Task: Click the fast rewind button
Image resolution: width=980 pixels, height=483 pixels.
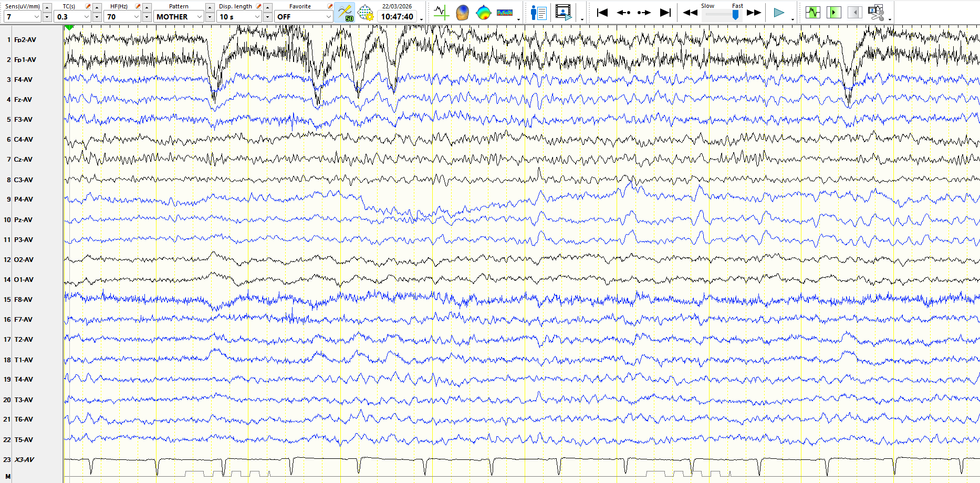Action: 690,13
